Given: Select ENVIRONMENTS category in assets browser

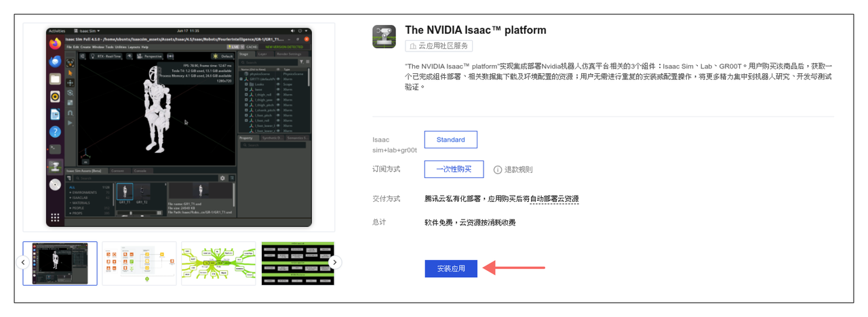Looking at the screenshot, I should click(90, 192).
